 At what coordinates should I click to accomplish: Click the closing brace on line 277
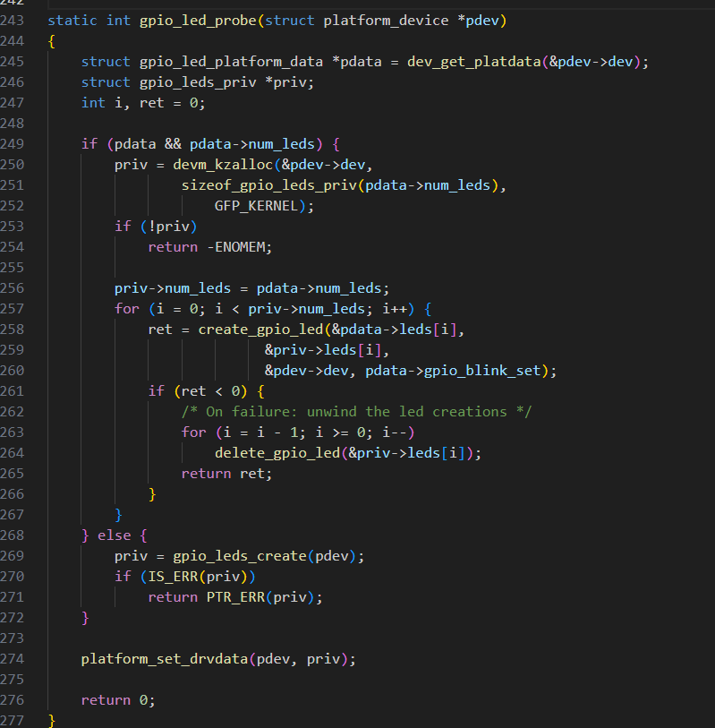pyautogui.click(x=52, y=721)
